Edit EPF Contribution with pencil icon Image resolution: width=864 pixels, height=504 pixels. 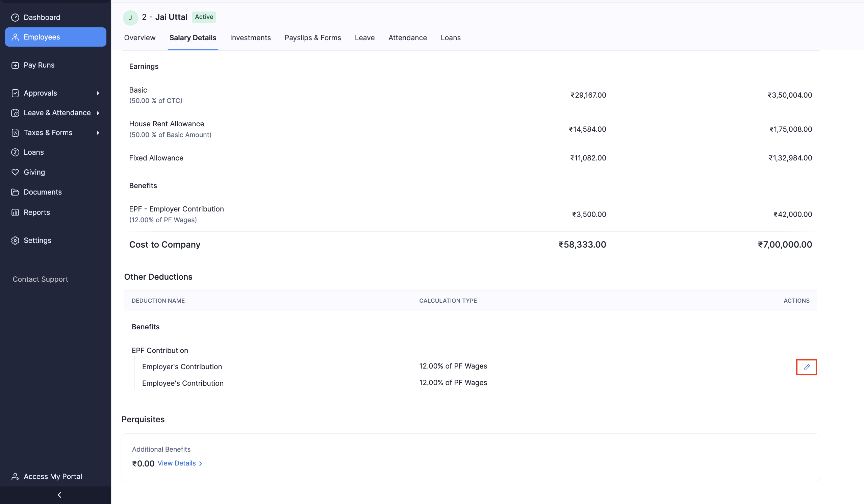[x=806, y=367]
